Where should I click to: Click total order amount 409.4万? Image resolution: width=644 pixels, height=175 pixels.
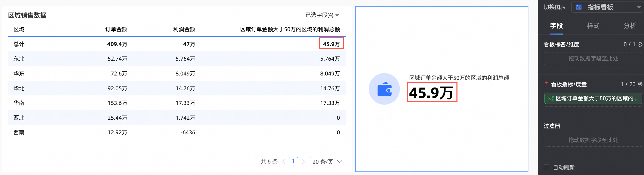coord(117,44)
